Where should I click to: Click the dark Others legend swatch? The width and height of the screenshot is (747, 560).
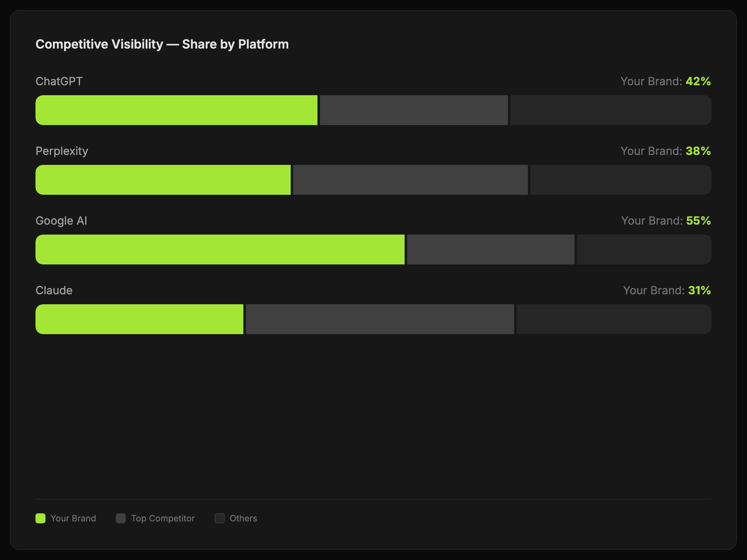point(219,518)
